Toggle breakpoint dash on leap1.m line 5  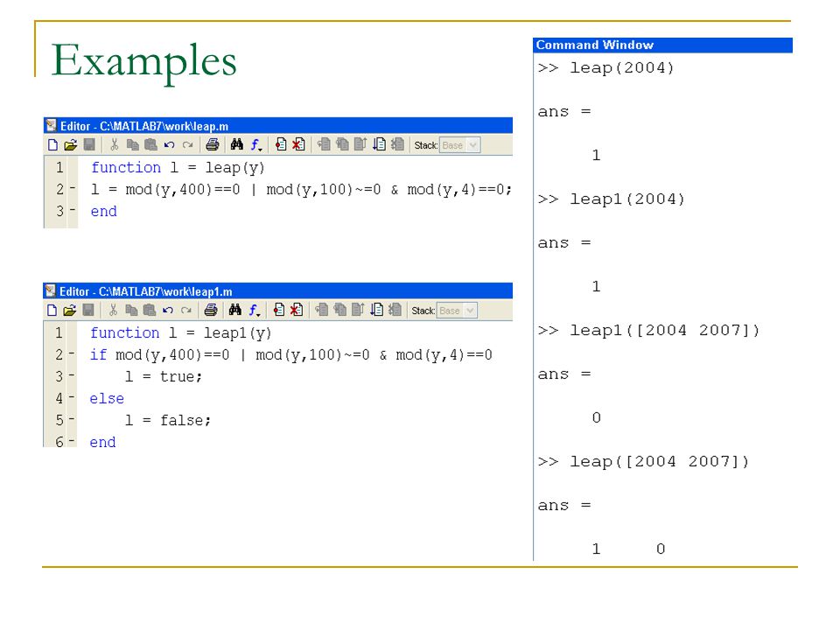[x=72, y=419]
